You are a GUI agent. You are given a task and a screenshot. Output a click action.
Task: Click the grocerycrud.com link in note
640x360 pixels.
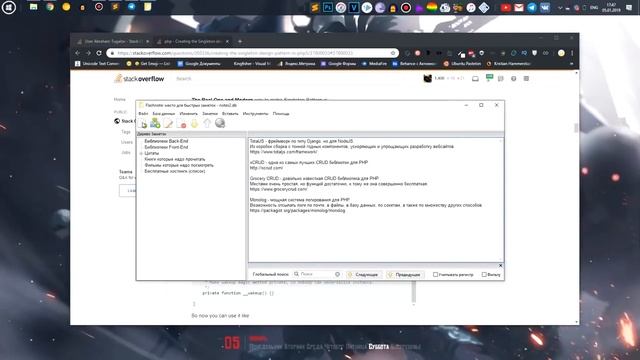pyautogui.click(x=278, y=189)
